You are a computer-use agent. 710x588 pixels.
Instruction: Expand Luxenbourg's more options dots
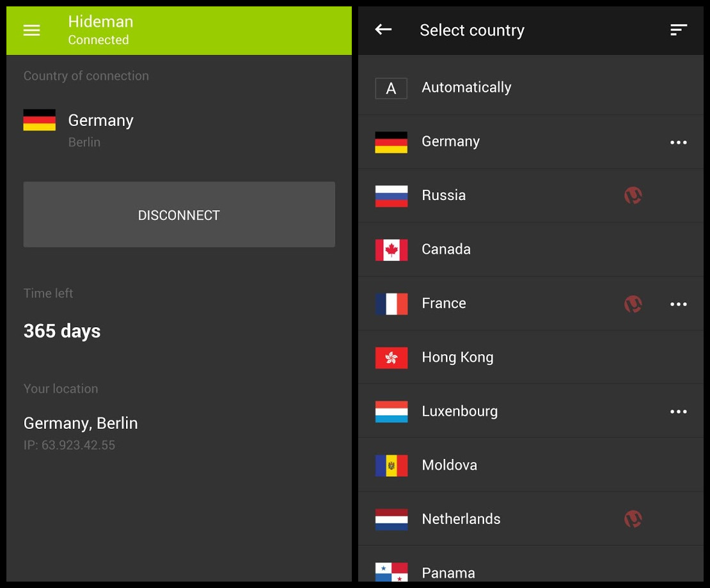tap(678, 412)
